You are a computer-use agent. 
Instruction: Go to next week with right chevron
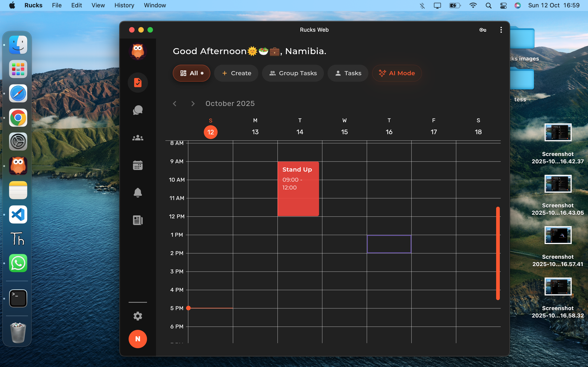[193, 104]
